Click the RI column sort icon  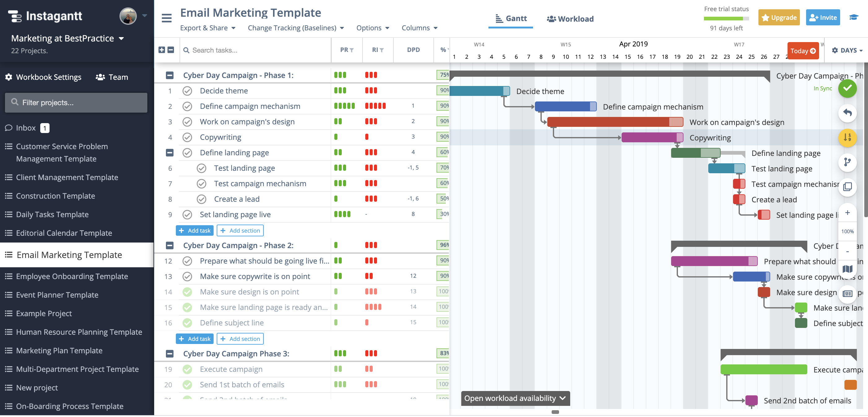[381, 50]
